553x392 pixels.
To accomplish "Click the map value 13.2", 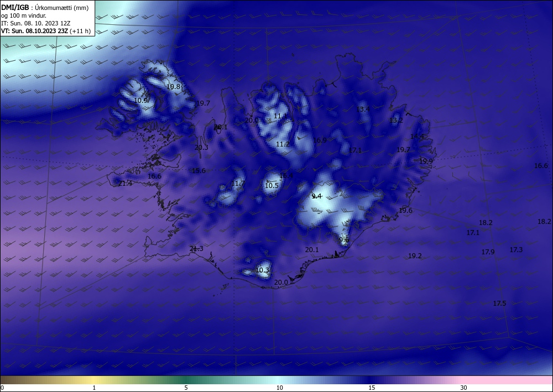I will coord(396,120).
